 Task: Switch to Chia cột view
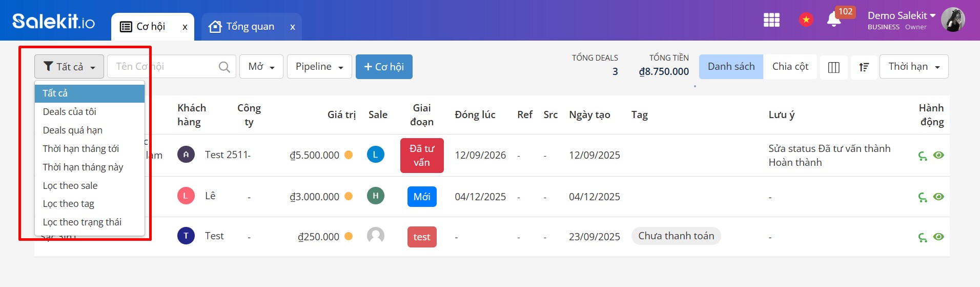(790, 67)
